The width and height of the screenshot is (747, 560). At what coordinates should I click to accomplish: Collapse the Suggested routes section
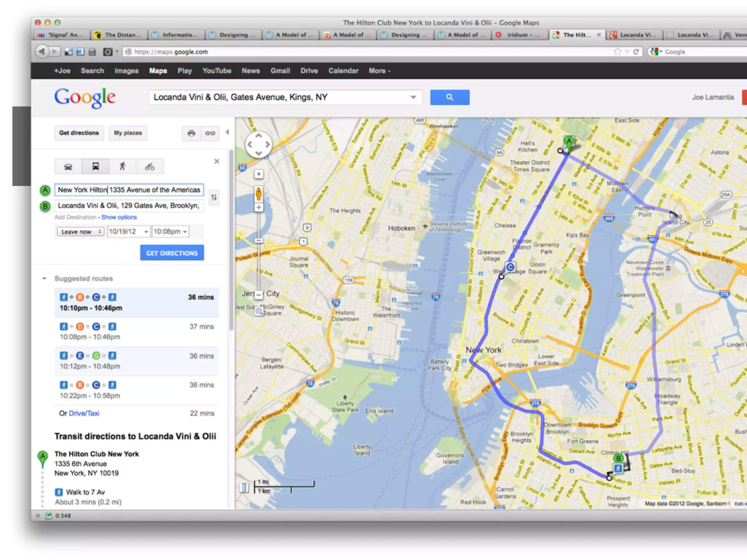point(44,279)
